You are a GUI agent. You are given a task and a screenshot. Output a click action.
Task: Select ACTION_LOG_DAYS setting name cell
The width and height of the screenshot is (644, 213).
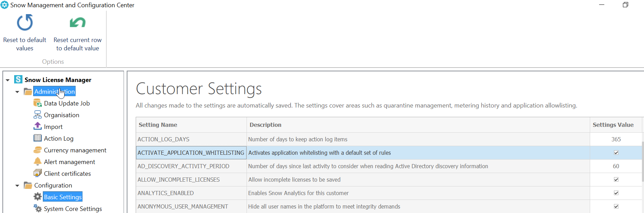[x=191, y=139]
